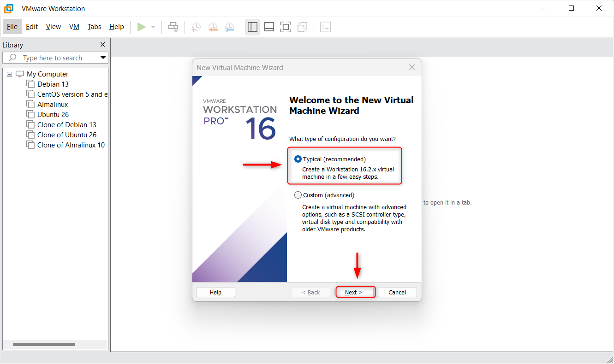Click the My Computer monitor icon
614x364 pixels.
point(20,74)
